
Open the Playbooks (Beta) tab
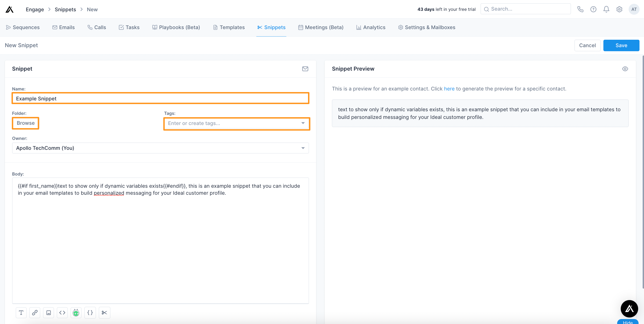176,27
